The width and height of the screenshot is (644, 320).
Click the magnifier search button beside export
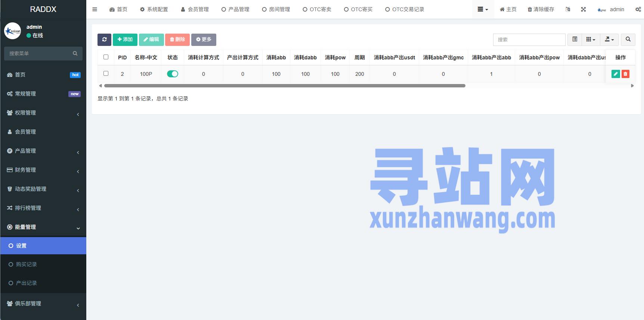(628, 40)
